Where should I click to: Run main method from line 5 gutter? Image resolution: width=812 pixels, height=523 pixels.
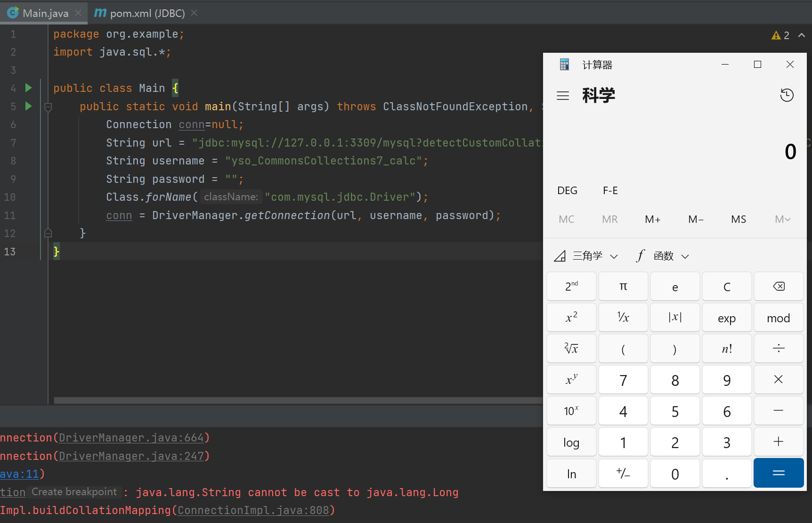coord(28,106)
